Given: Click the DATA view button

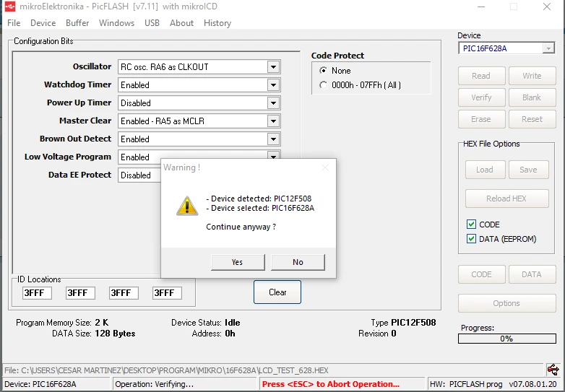Looking at the screenshot, I should click(532, 274).
